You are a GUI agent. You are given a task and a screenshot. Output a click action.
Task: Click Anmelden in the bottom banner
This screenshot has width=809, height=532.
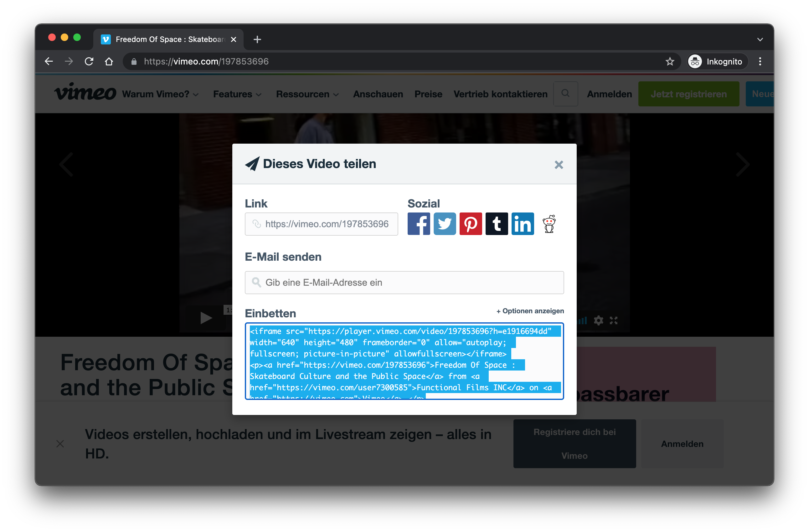tap(682, 444)
